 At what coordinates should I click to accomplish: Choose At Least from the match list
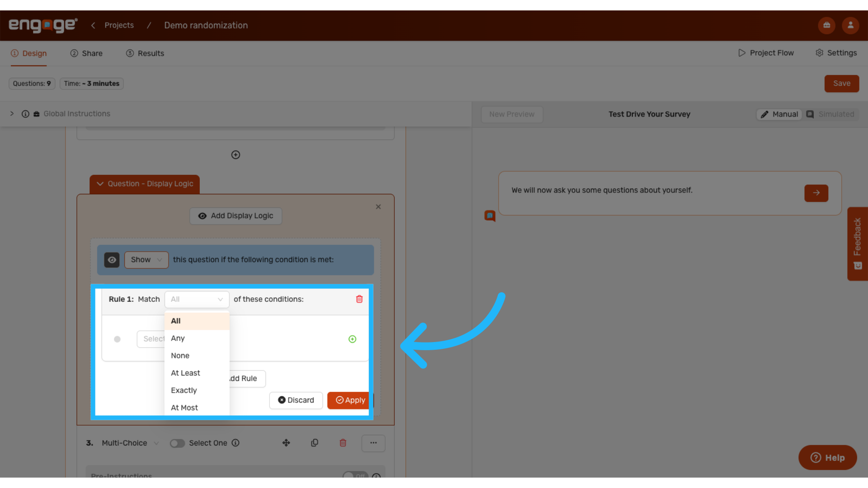click(x=197, y=373)
